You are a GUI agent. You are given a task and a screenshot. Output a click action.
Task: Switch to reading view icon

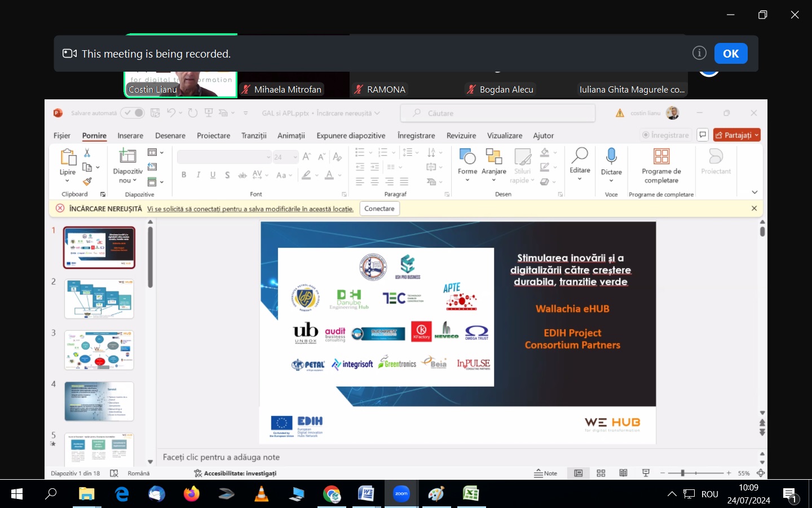click(623, 473)
